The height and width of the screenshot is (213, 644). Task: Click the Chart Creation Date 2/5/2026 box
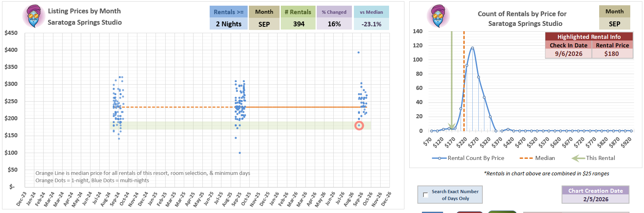595,199
